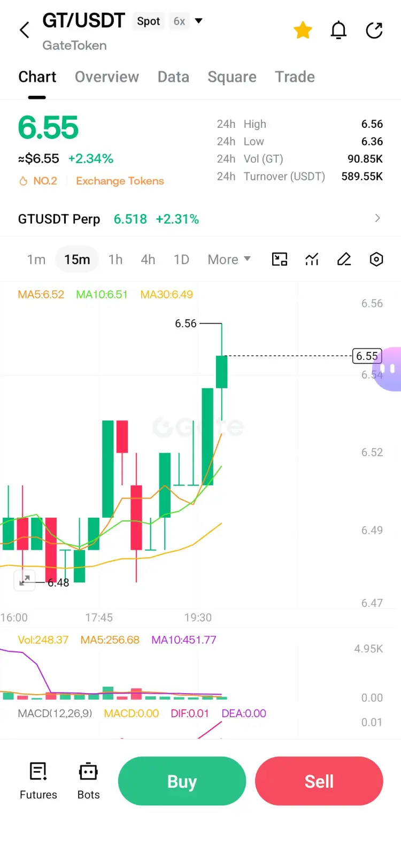Screen dimensions: 401x868
Task: Tap the 24h Turnover value 589.55K
Action: click(362, 176)
